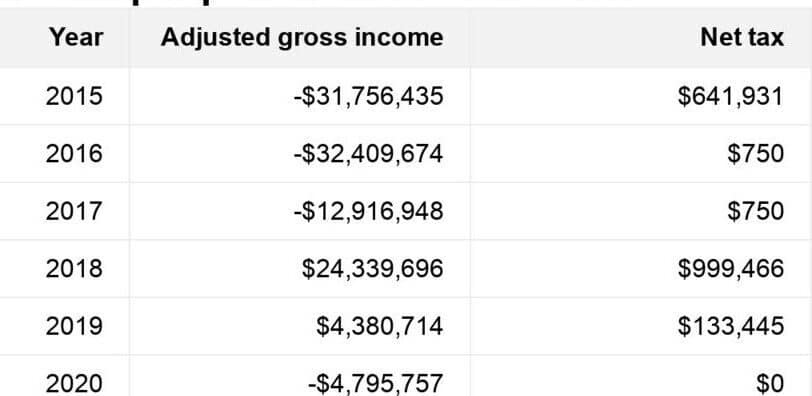Click the Adjusted gross income header
Image resolution: width=812 pixels, height=396 pixels.
coord(302,38)
